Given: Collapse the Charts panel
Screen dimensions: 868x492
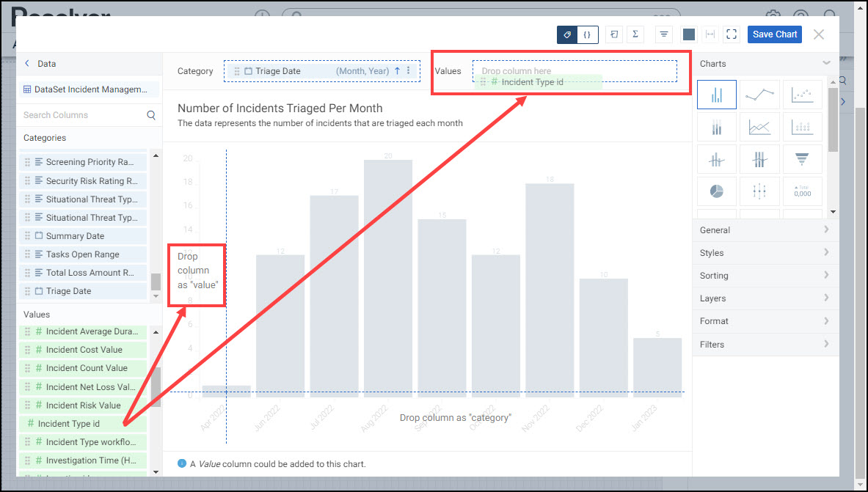Looking at the screenshot, I should 826,64.
